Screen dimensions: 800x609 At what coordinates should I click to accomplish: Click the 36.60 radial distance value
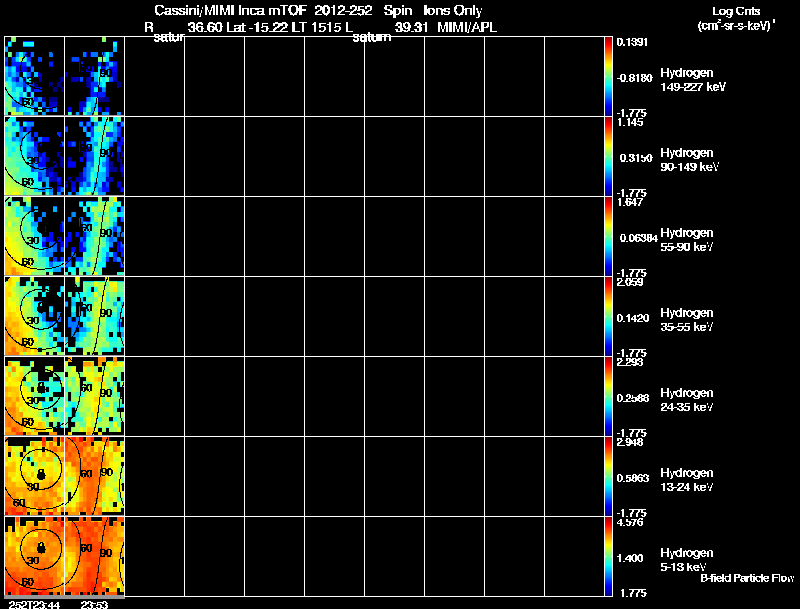(x=205, y=27)
